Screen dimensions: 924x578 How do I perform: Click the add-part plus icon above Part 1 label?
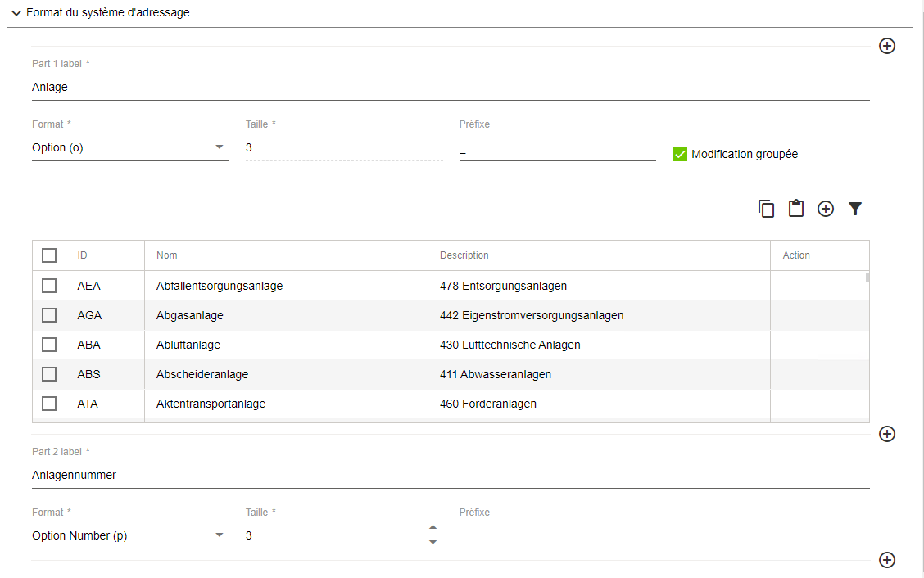[887, 46]
